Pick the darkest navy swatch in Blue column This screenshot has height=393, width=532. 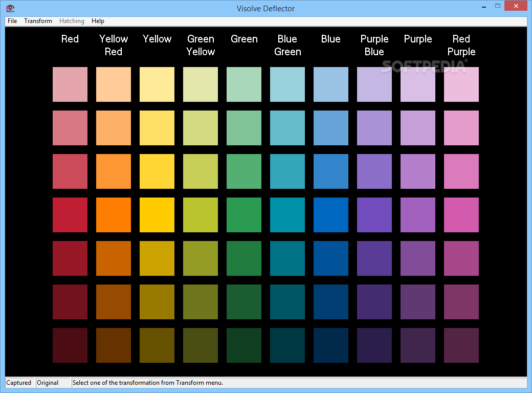tap(331, 345)
